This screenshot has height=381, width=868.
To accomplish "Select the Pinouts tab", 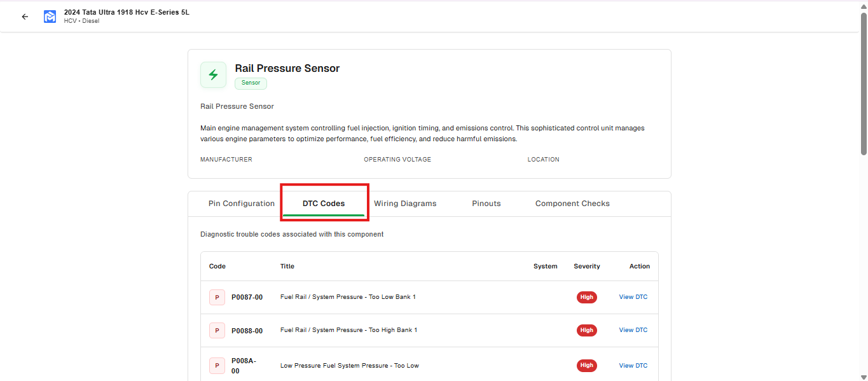I will coord(486,203).
